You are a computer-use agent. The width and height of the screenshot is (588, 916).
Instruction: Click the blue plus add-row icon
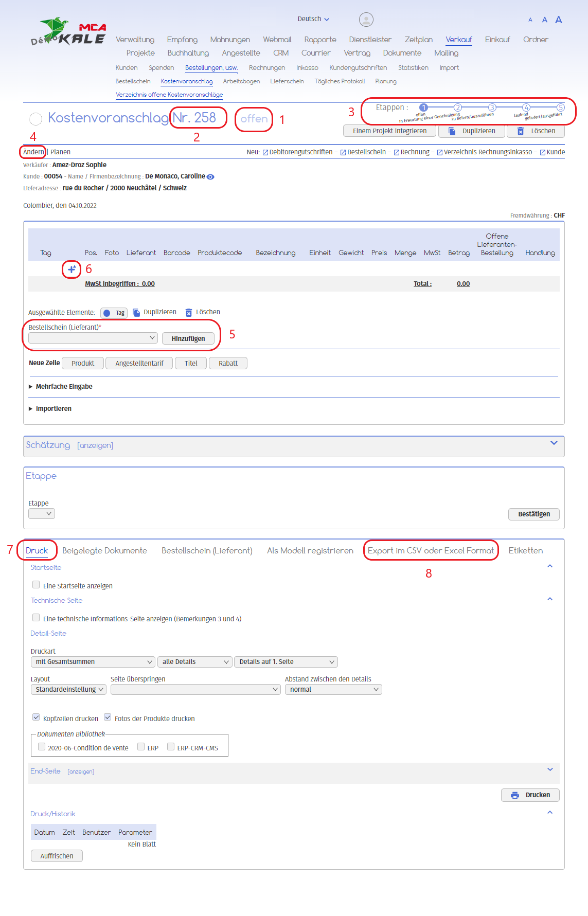click(x=72, y=269)
